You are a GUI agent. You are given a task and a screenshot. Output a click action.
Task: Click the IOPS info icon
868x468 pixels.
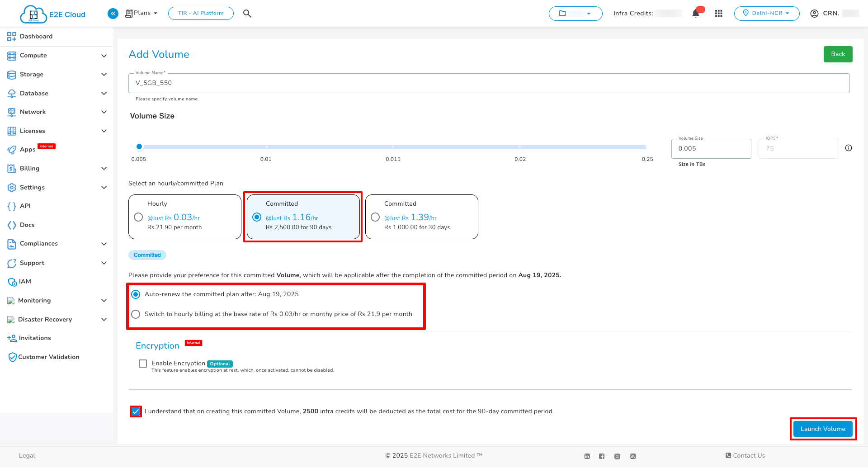[849, 148]
